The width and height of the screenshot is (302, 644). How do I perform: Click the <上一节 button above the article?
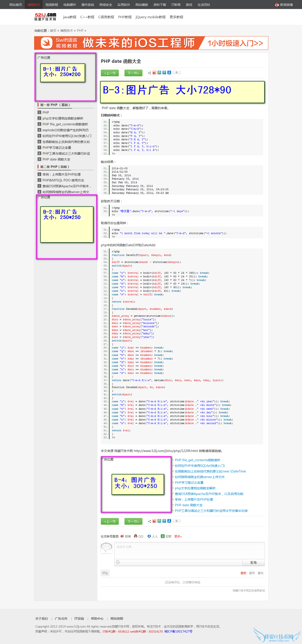(110, 73)
